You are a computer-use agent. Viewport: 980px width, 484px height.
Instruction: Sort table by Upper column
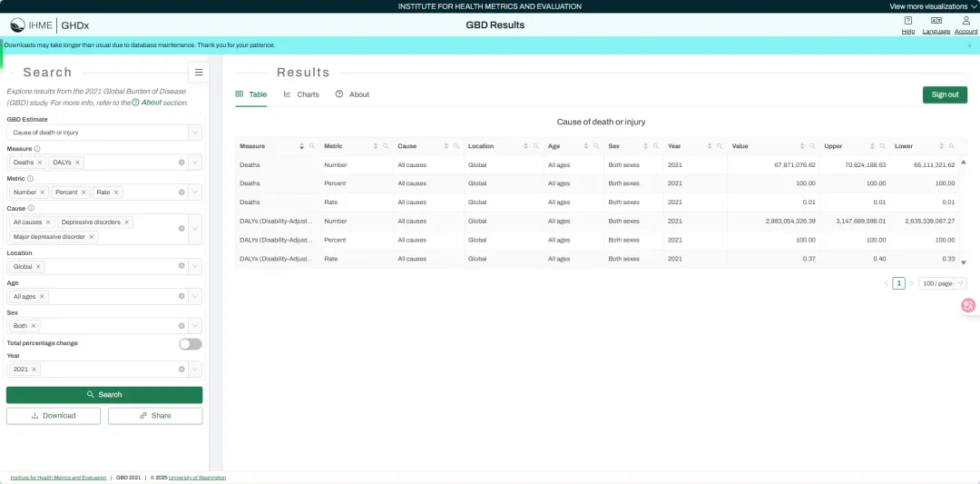click(x=872, y=146)
